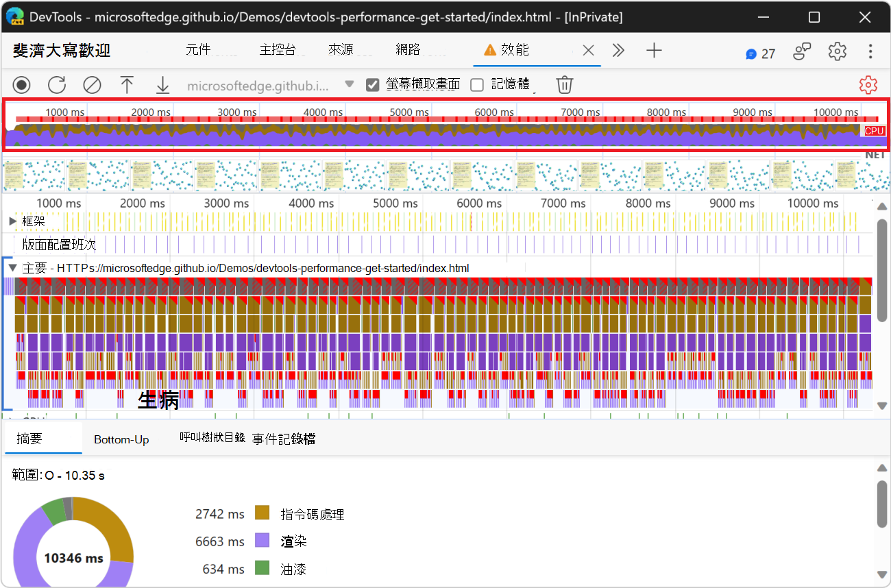Image resolution: width=891 pixels, height=588 pixels.
Task: Click the flame chart scrollbar up arrow
Action: [882, 207]
